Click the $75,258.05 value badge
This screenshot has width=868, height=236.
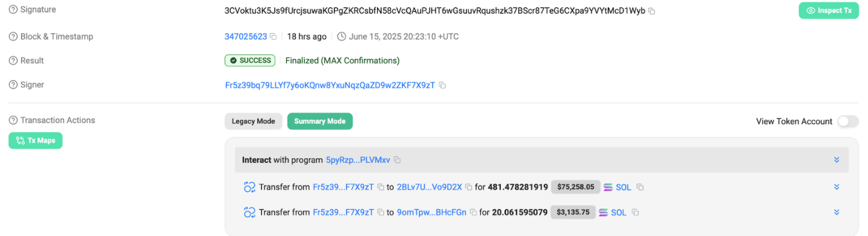[x=576, y=187]
